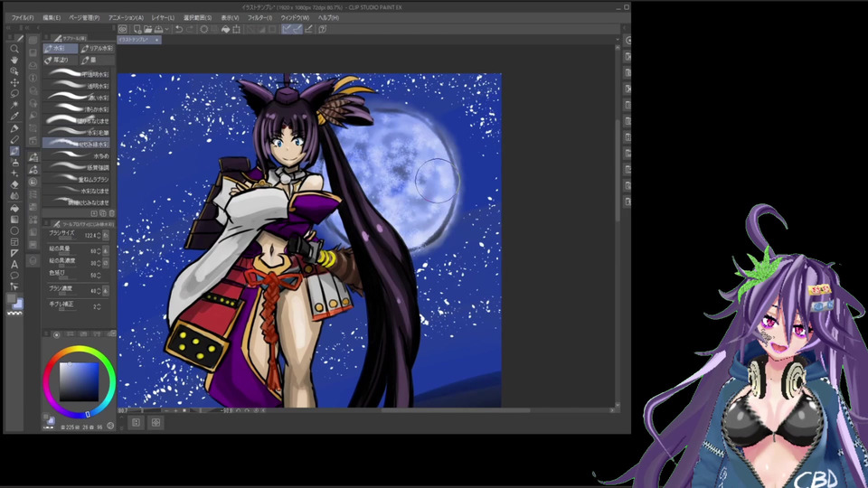This screenshot has width=868, height=488.
Task: Select the Fill bucket tool
Action: pyautogui.click(x=14, y=208)
